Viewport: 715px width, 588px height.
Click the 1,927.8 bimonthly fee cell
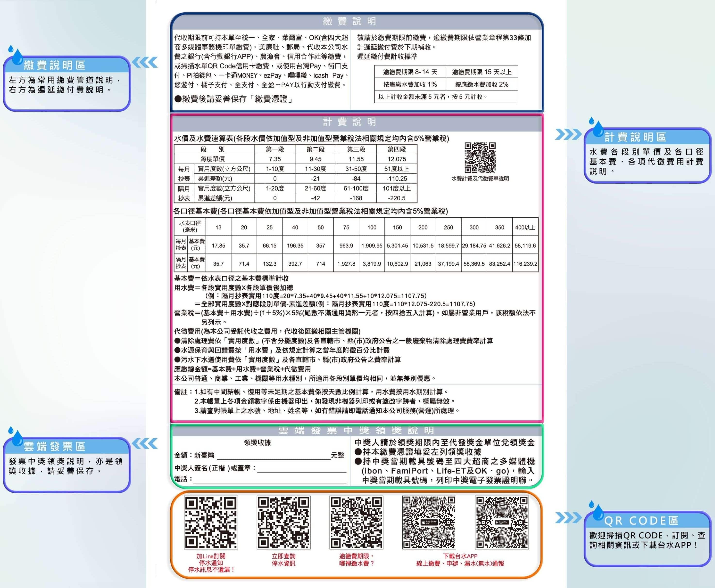[x=346, y=263]
